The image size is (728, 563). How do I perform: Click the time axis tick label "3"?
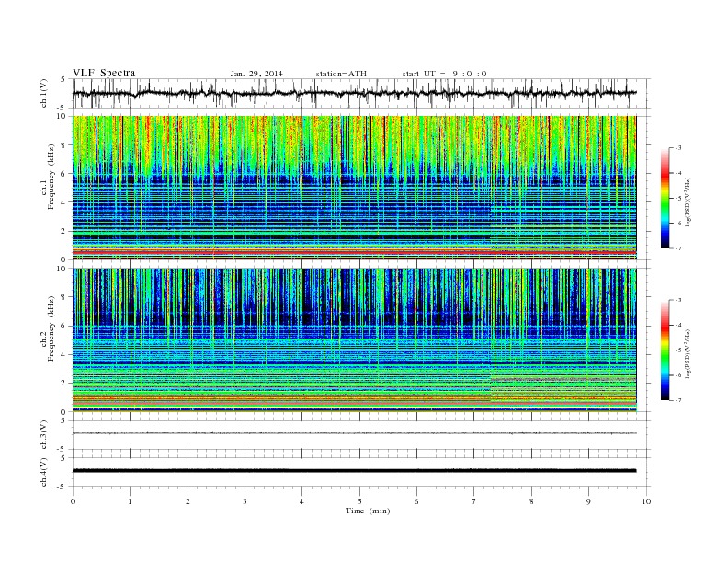click(245, 501)
